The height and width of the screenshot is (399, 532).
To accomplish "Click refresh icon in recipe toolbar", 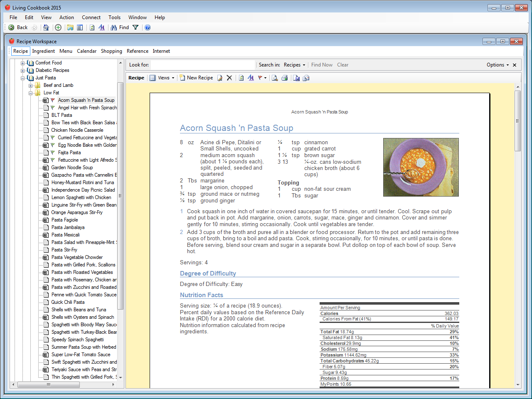I will click(241, 78).
